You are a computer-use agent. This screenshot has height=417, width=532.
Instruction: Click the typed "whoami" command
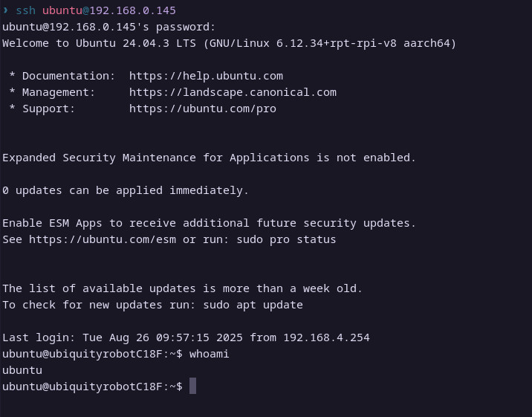(x=209, y=354)
